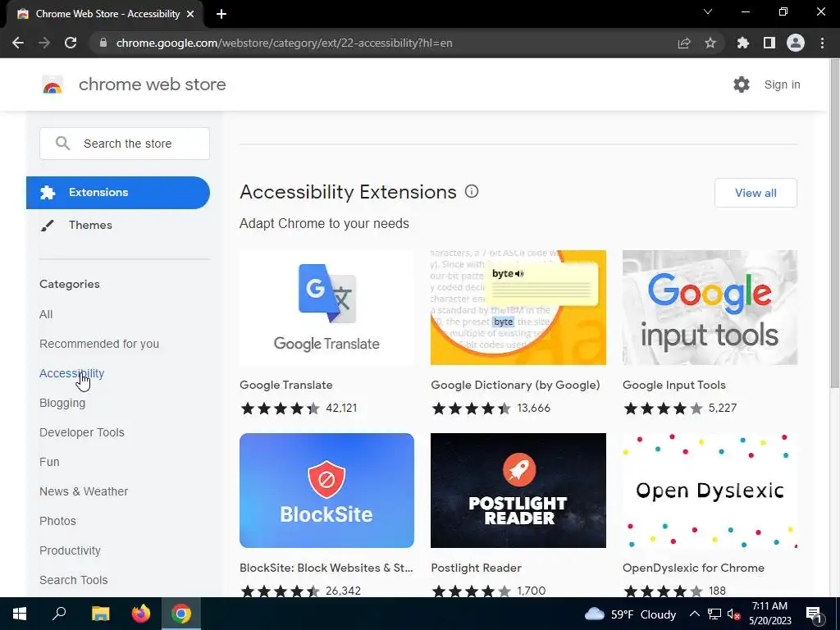Click Google Dictionary (by Google) title

point(515,386)
